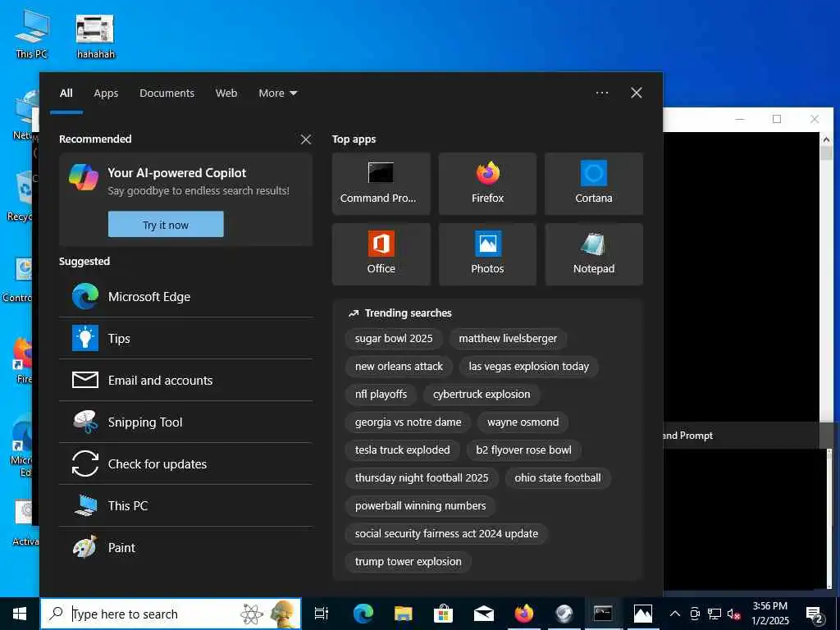Click the Try it now button
Viewport: 840px width, 630px height.
coord(166,225)
